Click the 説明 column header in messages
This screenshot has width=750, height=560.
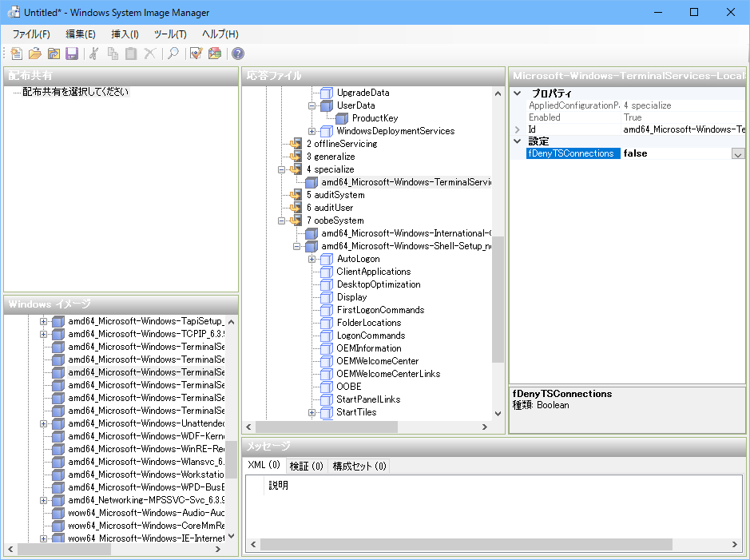tap(279, 486)
